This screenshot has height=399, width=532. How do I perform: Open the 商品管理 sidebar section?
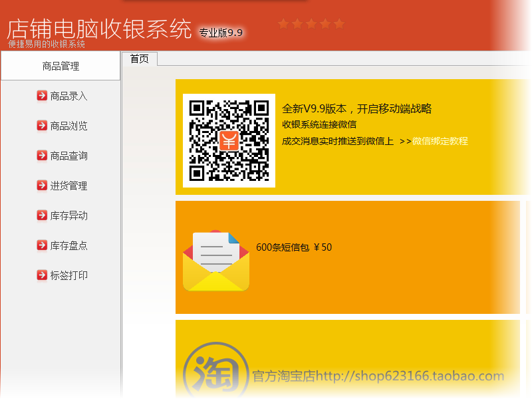pos(61,66)
